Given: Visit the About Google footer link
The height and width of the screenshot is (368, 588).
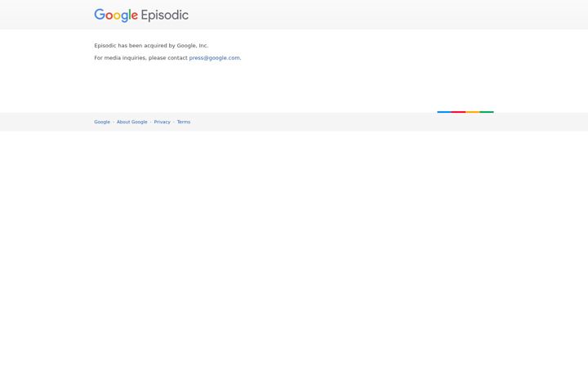Looking at the screenshot, I should (132, 122).
